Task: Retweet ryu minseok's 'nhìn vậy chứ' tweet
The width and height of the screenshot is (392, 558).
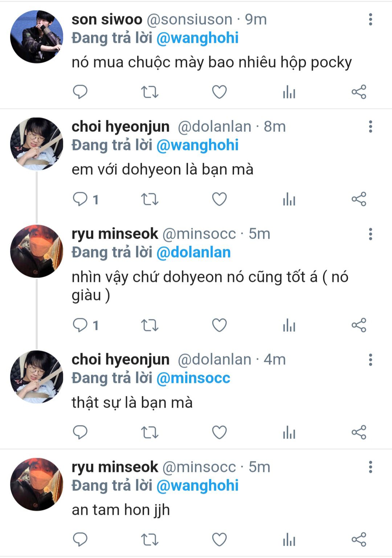Action: point(150,325)
